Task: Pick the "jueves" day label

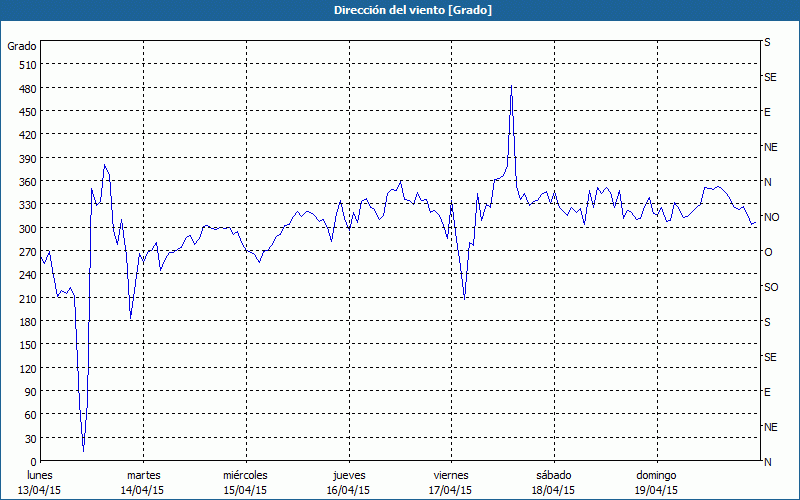Action: 348,475
